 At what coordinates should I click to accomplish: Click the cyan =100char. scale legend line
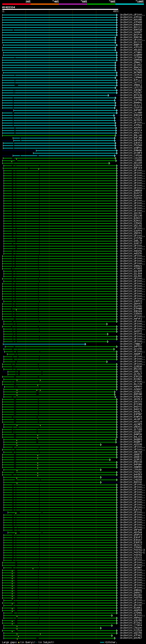pos(102,642)
